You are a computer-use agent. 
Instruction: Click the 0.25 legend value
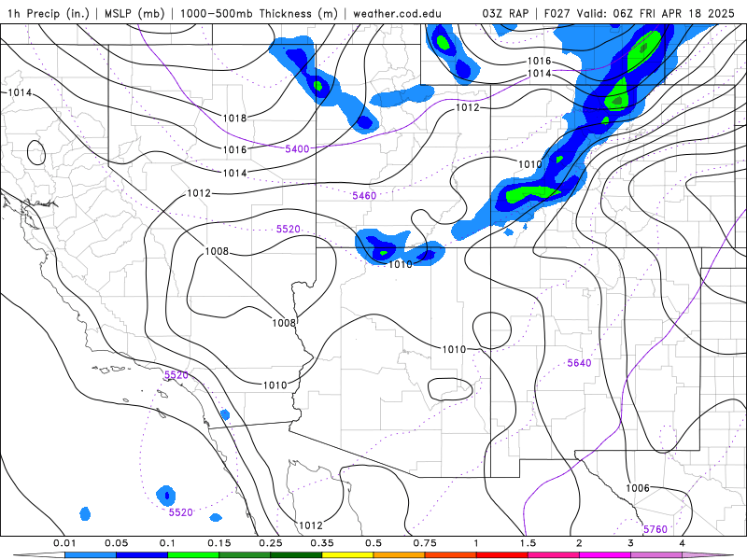pyautogui.click(x=271, y=543)
